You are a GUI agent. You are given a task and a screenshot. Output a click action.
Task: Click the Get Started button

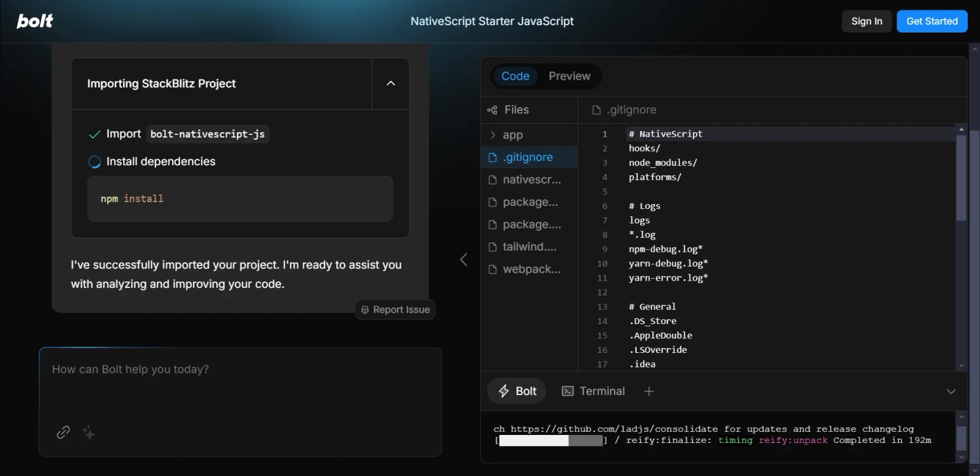point(932,21)
